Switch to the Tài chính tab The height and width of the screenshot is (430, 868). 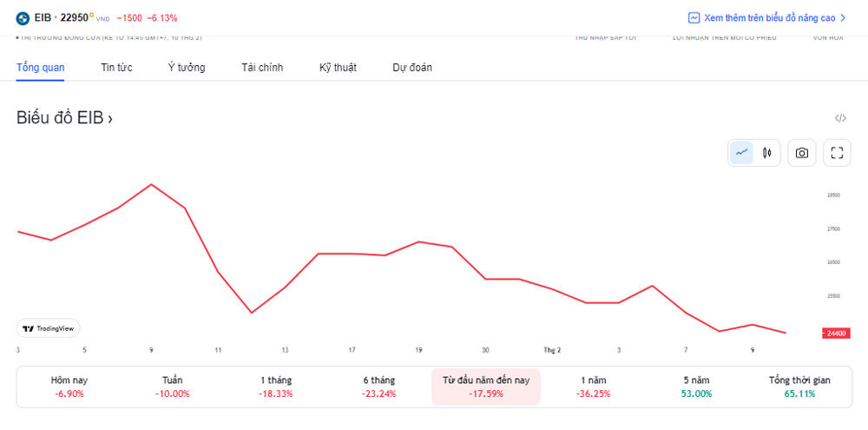(262, 68)
